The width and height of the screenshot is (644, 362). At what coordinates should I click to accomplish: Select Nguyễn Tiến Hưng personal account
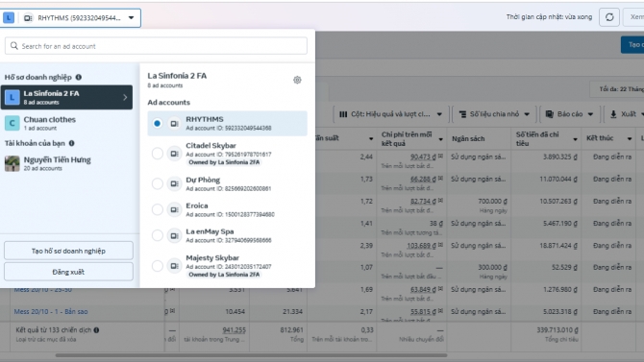pos(66,163)
